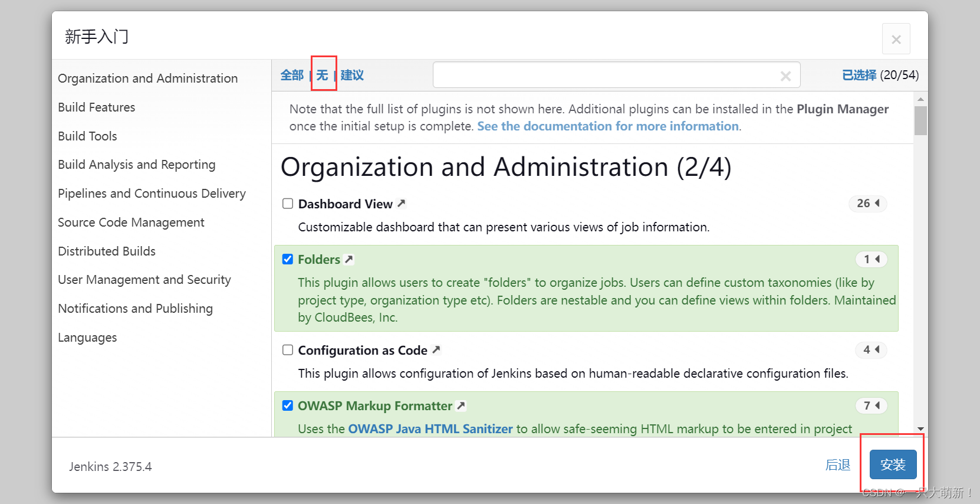
Task: Open Dashboard View external link icon
Action: tap(402, 204)
